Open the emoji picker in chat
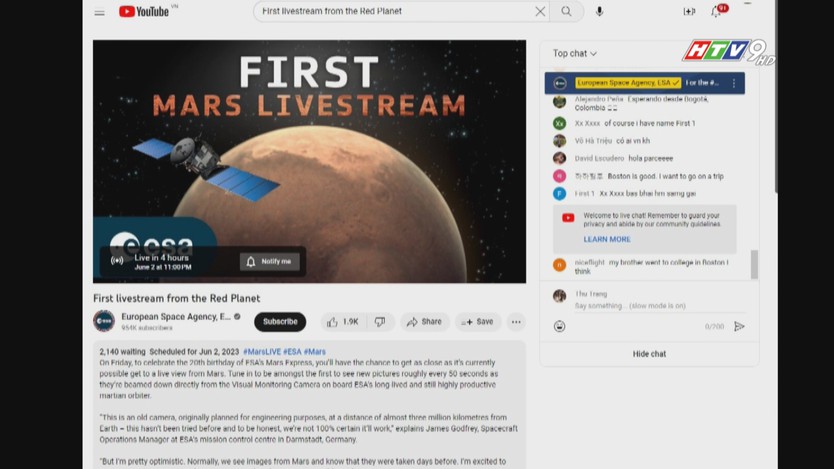Screen dimensions: 834x469 559,326
